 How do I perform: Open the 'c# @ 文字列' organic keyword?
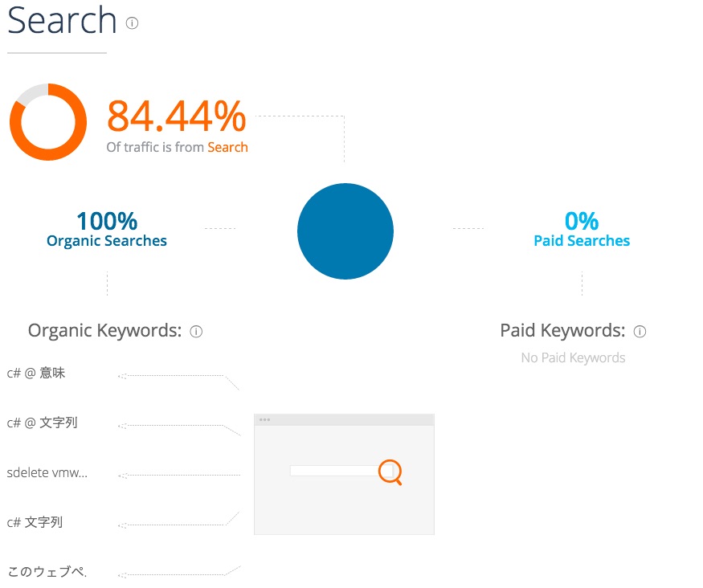click(x=42, y=423)
